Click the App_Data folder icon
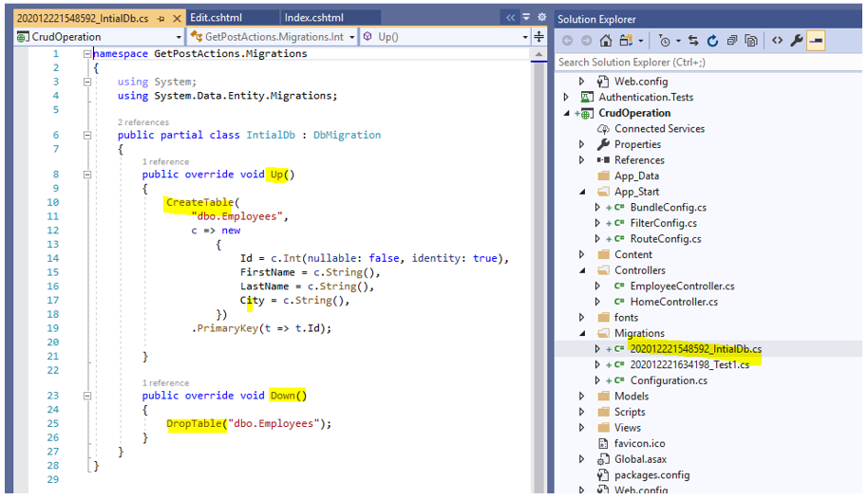Screen dimensions: 868x500 [603, 176]
